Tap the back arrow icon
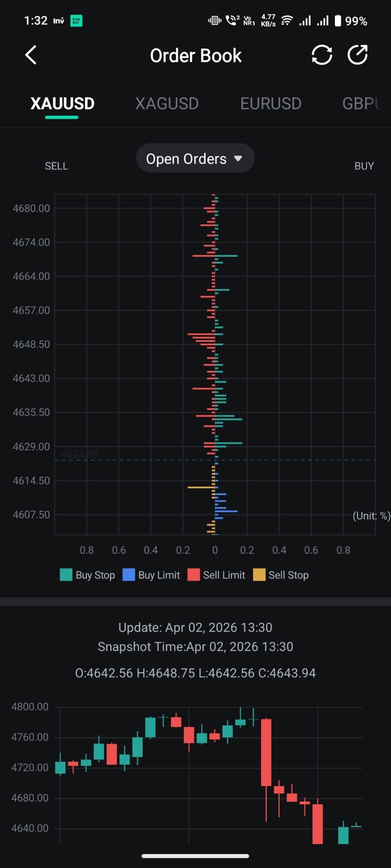Screen dimensions: 391x868 [31, 55]
